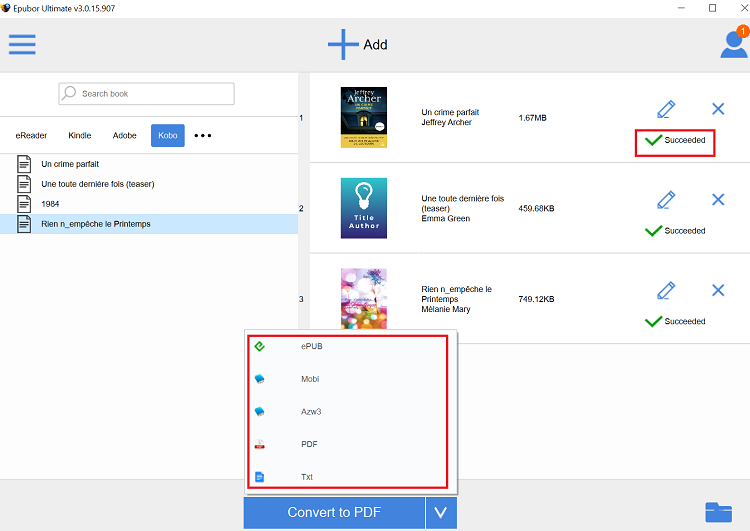The width and height of the screenshot is (750, 531).
Task: Minimize the Epubor Ultimate window
Action: [681, 8]
